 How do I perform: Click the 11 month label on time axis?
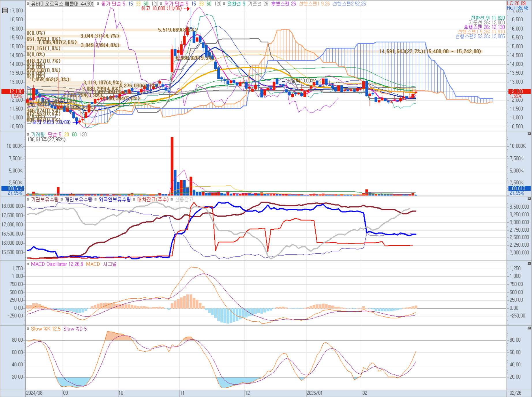point(182,393)
